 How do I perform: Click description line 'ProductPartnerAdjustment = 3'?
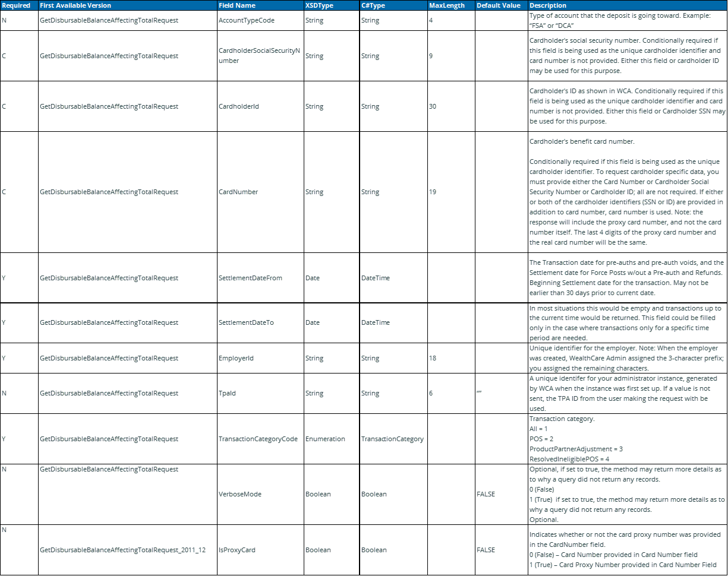tap(576, 449)
